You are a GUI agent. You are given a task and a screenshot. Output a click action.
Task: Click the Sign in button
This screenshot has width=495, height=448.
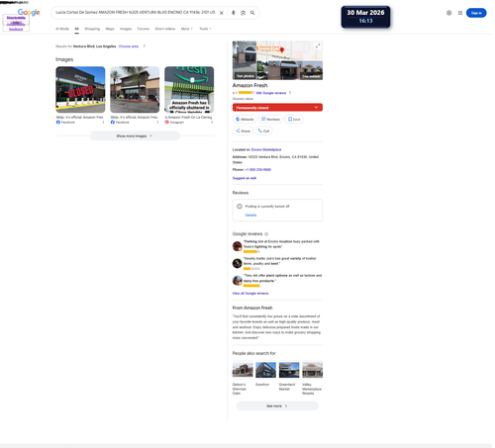coord(476,13)
